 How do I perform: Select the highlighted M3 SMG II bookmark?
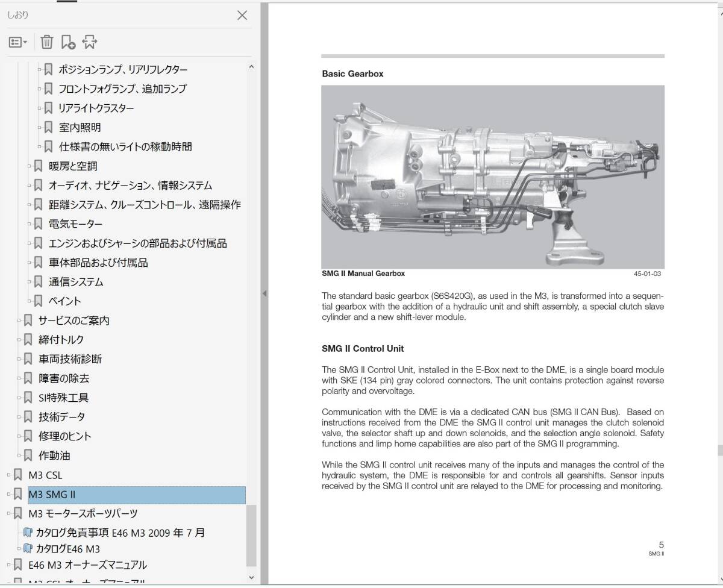[x=137, y=495]
